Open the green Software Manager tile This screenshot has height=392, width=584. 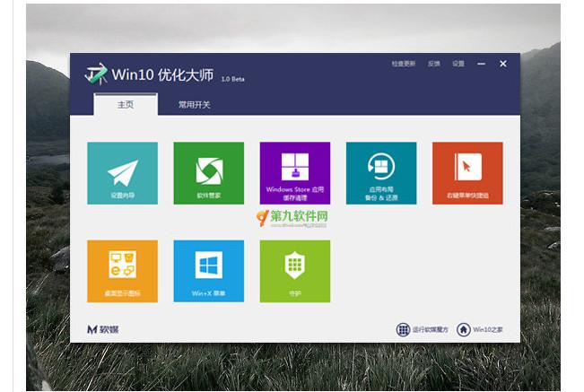[x=208, y=173]
